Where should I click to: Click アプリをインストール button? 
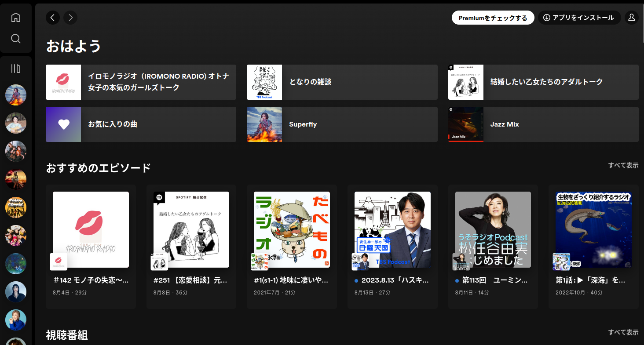[579, 18]
